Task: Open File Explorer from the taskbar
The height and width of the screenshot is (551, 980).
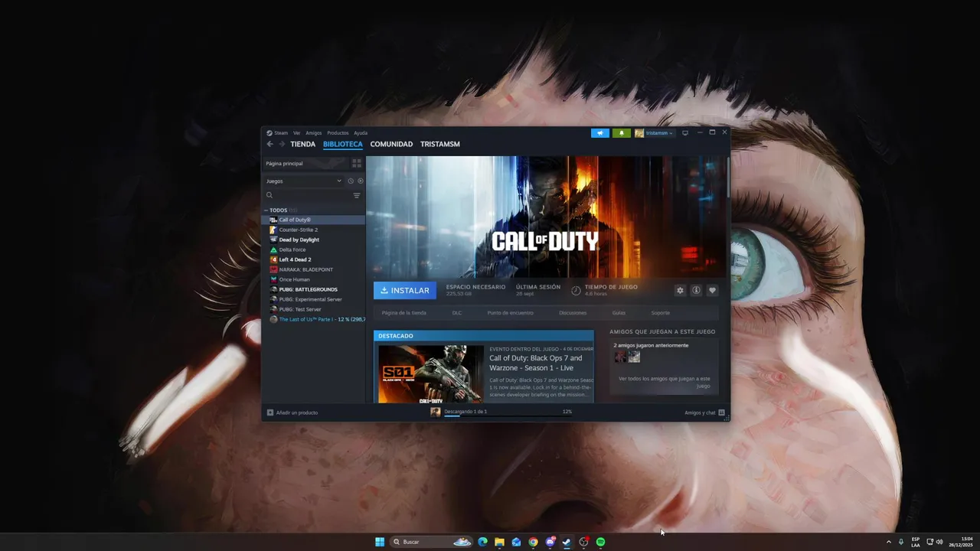Action: (499, 542)
